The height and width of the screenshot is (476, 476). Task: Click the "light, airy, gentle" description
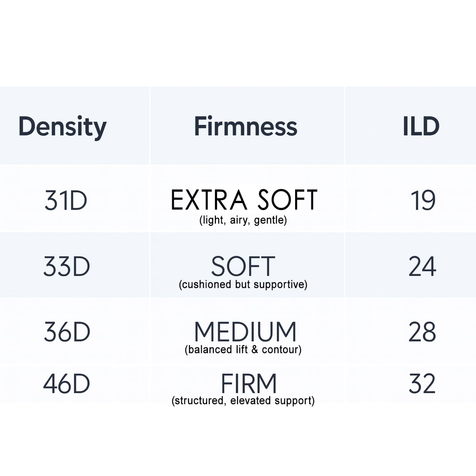(x=243, y=220)
